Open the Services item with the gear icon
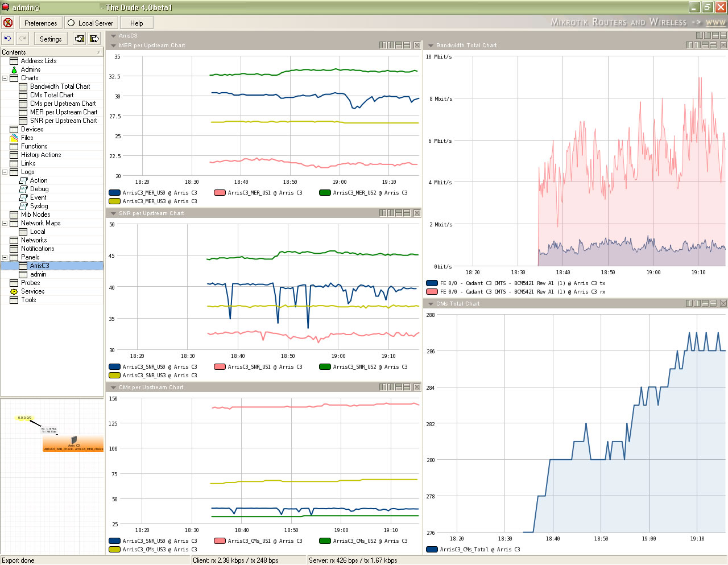The image size is (728, 565). (32, 291)
